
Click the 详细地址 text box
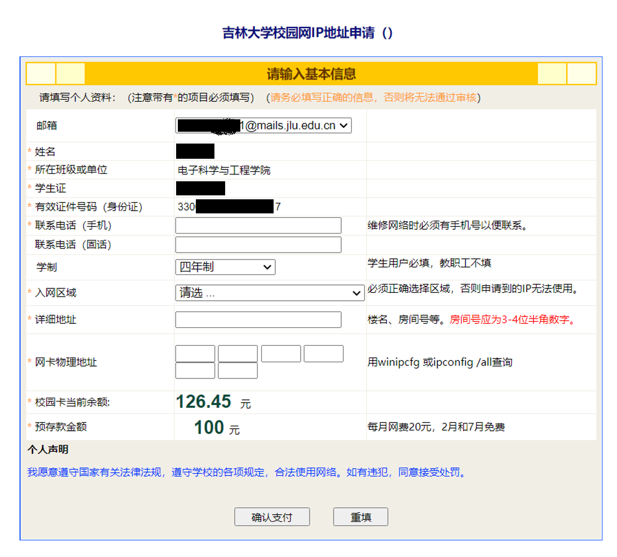pyautogui.click(x=258, y=320)
